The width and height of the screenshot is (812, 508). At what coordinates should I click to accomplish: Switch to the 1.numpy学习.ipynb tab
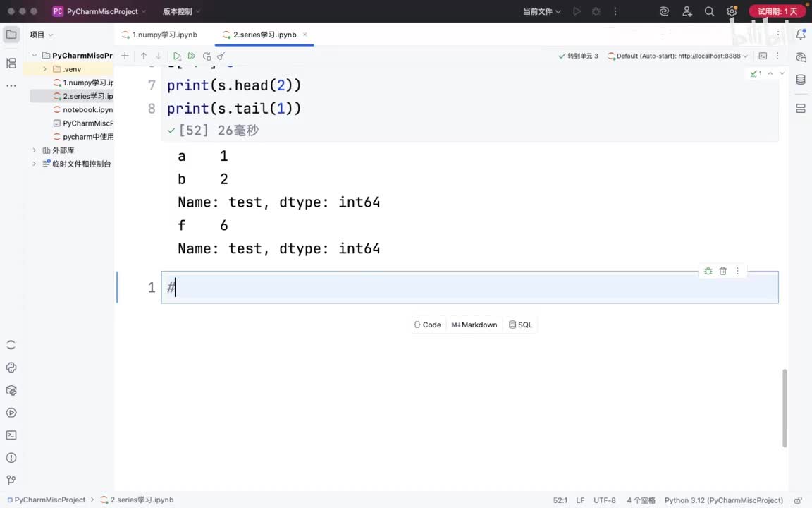pyautogui.click(x=164, y=35)
